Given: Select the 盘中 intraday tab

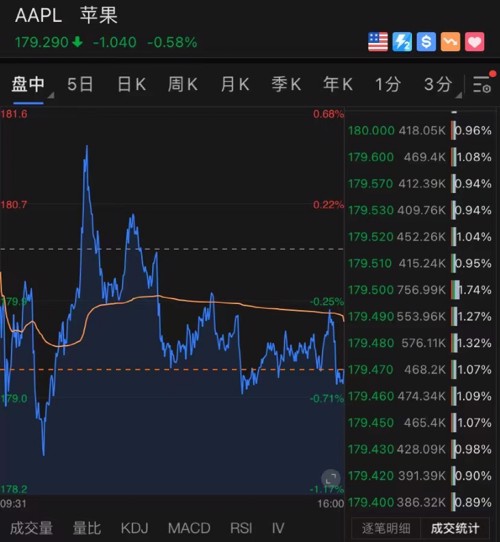Looking at the screenshot, I should (x=28, y=84).
